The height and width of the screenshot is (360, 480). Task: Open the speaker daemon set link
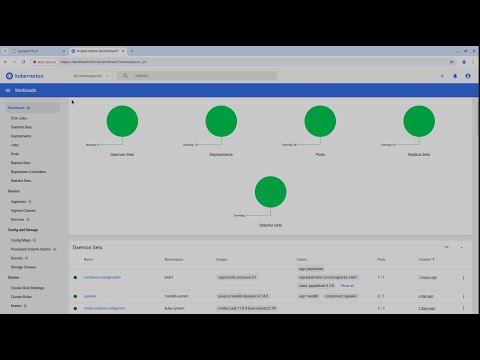(x=90, y=296)
